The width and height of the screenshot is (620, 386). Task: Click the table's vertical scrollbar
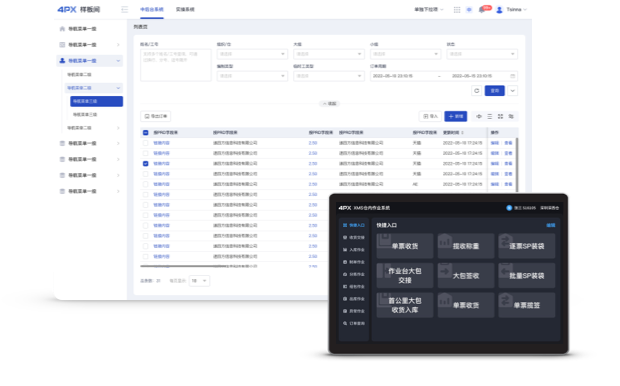[517, 164]
